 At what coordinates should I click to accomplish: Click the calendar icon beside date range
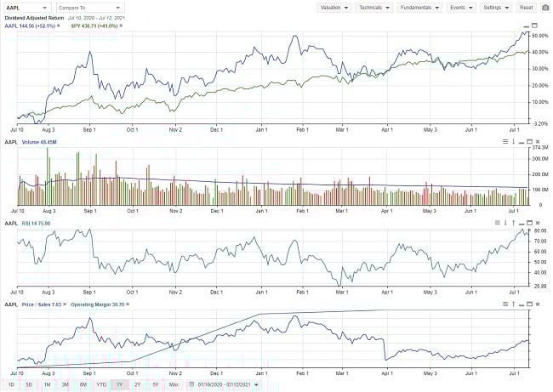tap(191, 384)
